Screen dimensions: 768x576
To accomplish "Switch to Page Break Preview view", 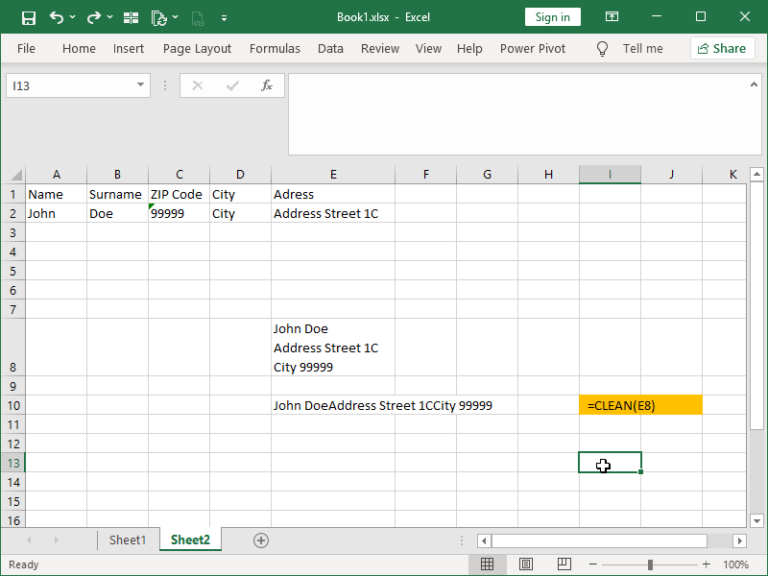I will point(565,565).
